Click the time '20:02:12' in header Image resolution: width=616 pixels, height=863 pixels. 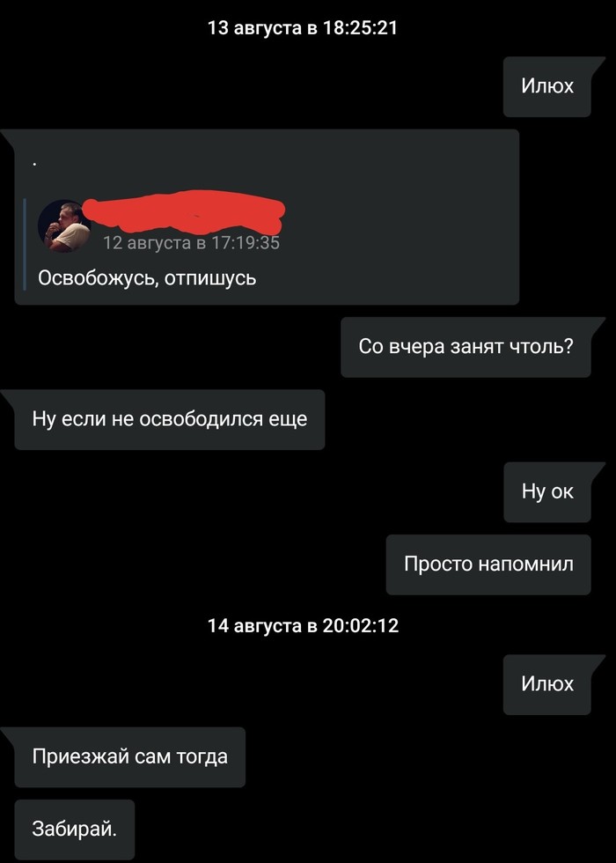359,626
